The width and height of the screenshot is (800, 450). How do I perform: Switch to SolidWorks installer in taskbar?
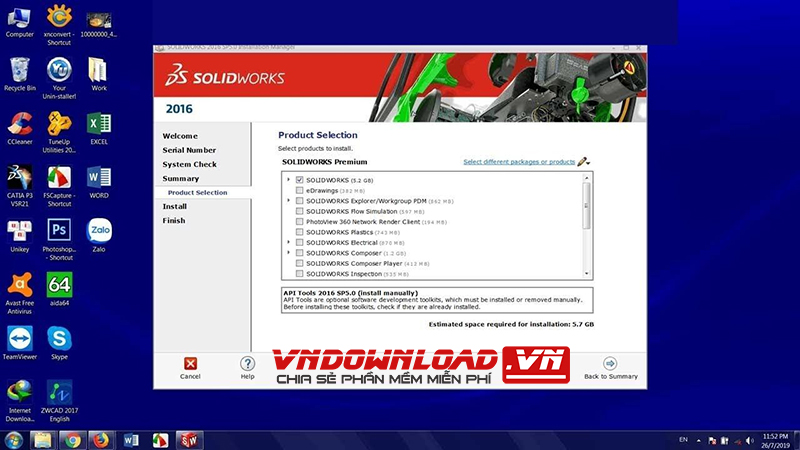pyautogui.click(x=189, y=440)
